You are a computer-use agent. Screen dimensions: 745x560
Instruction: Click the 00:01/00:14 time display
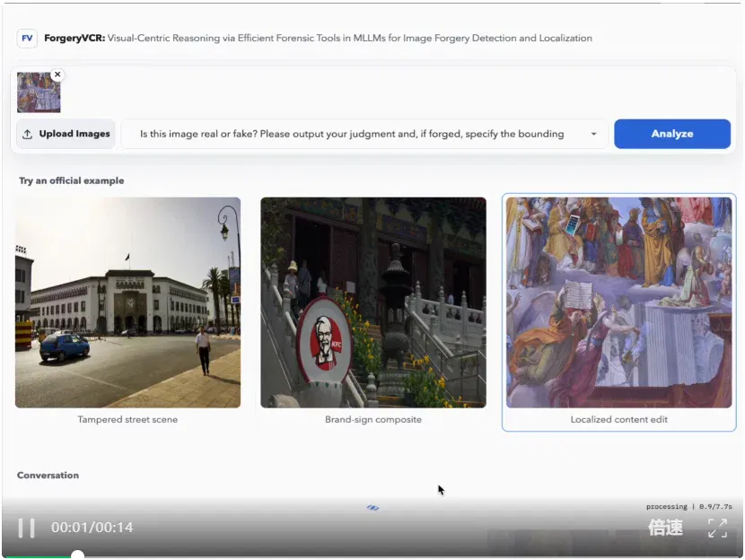pyautogui.click(x=92, y=527)
